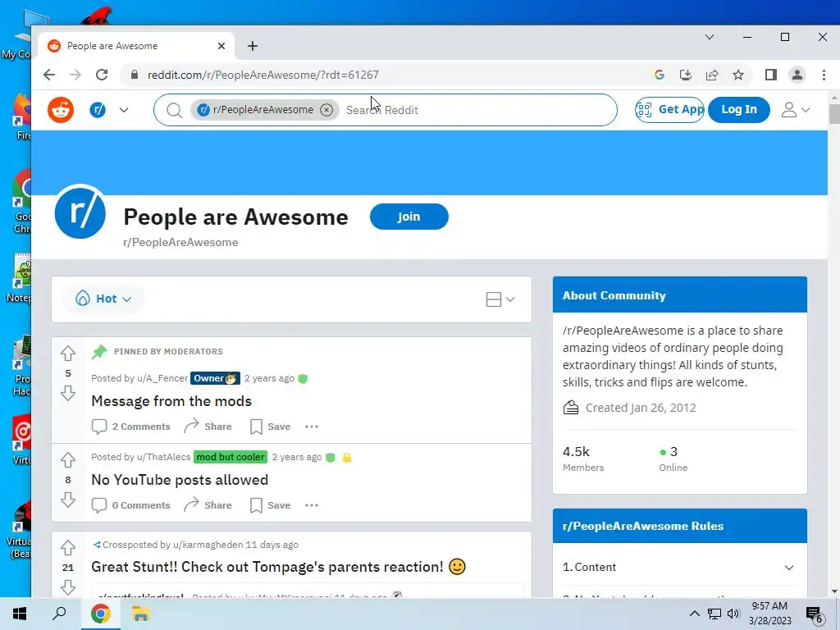Image resolution: width=840 pixels, height=630 pixels.
Task: Open u/ThatAlecs user profile link
Action: (x=164, y=457)
